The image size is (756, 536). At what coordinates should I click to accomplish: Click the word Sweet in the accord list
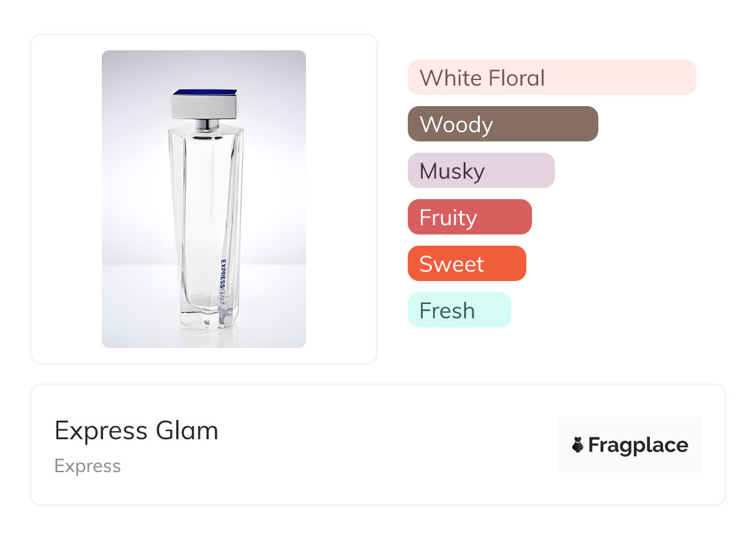[451, 264]
